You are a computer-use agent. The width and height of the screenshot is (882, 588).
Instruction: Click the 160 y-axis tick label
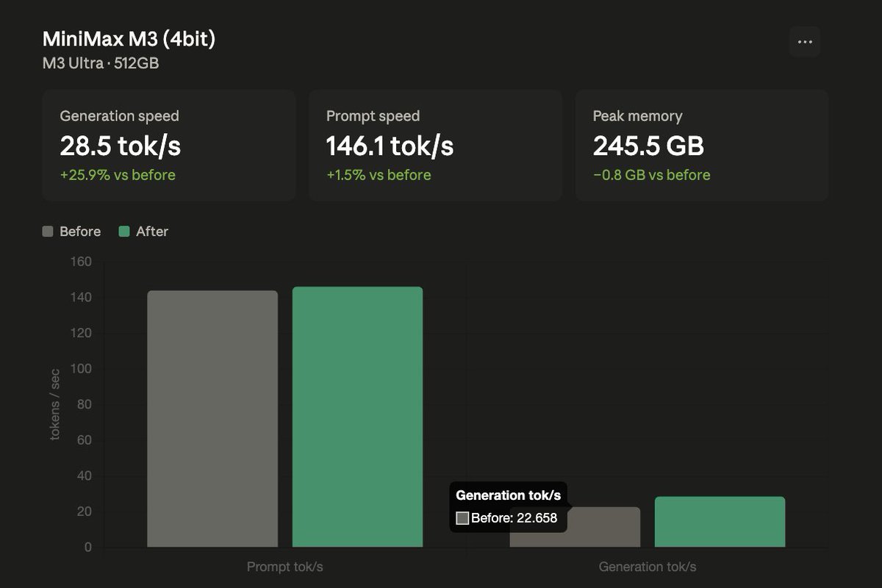(82, 262)
